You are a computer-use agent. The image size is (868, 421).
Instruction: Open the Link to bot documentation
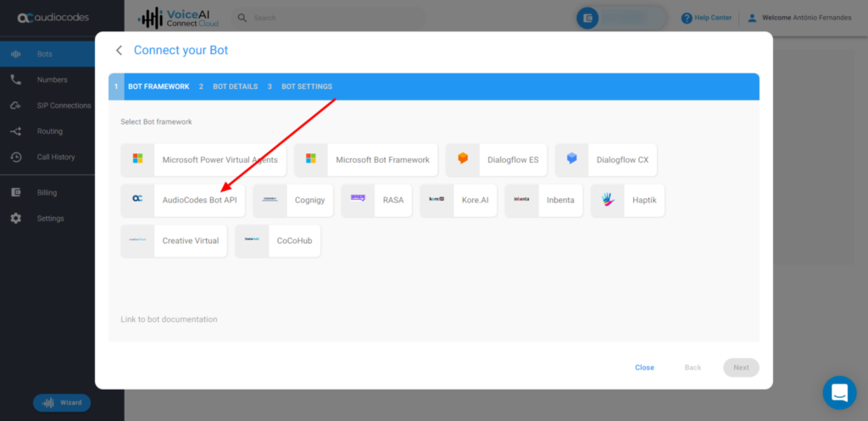click(x=169, y=319)
